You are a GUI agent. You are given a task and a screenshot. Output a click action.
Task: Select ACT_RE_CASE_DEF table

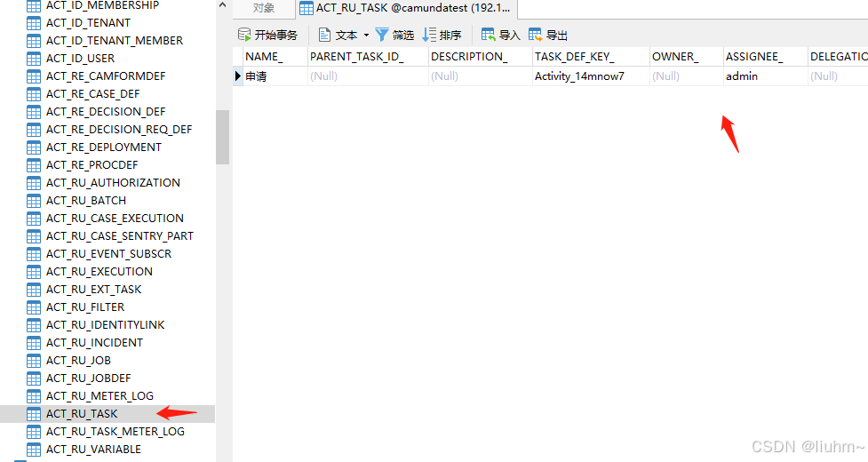[93, 94]
